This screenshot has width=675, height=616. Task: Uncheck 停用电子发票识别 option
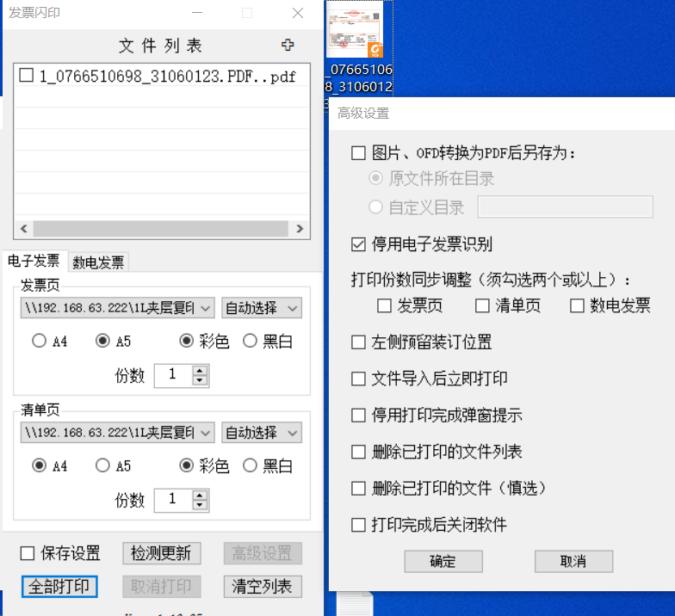point(358,244)
